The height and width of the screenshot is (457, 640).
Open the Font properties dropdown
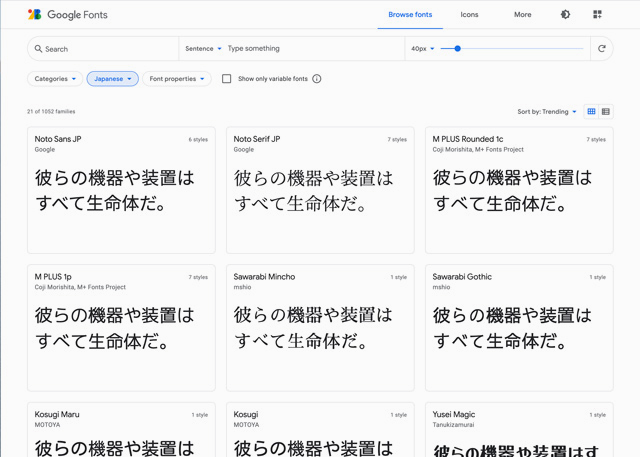pyautogui.click(x=177, y=79)
